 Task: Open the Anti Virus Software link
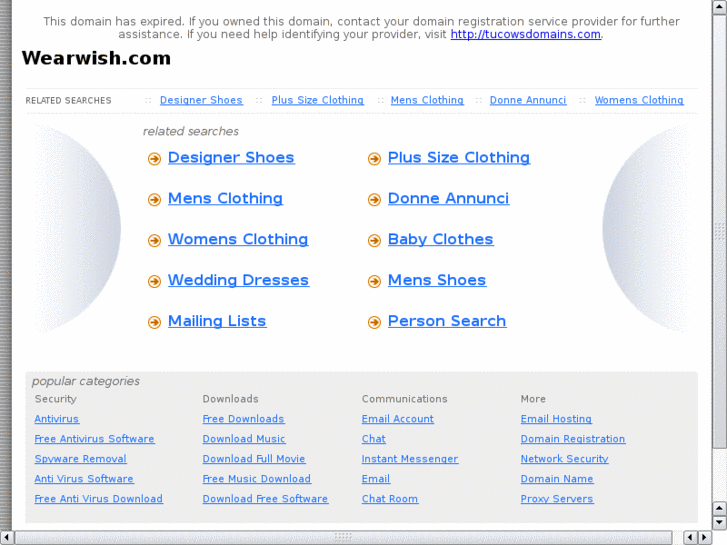[84, 479]
